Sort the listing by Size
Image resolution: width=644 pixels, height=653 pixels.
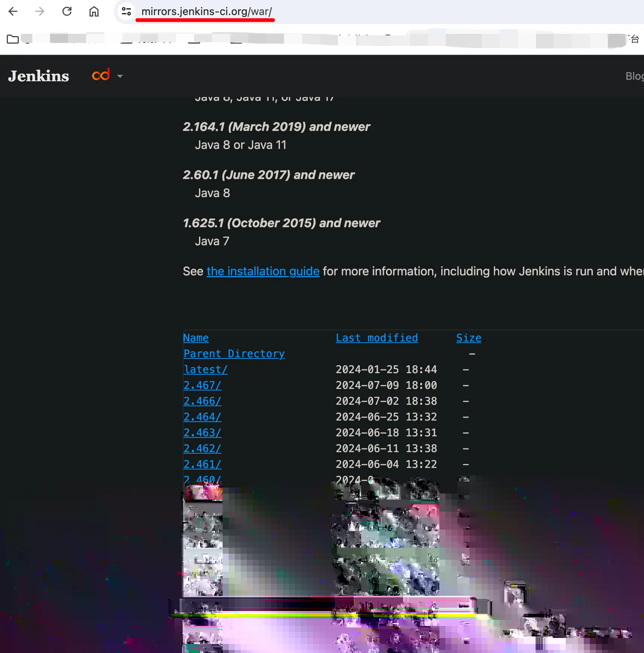pyautogui.click(x=469, y=338)
